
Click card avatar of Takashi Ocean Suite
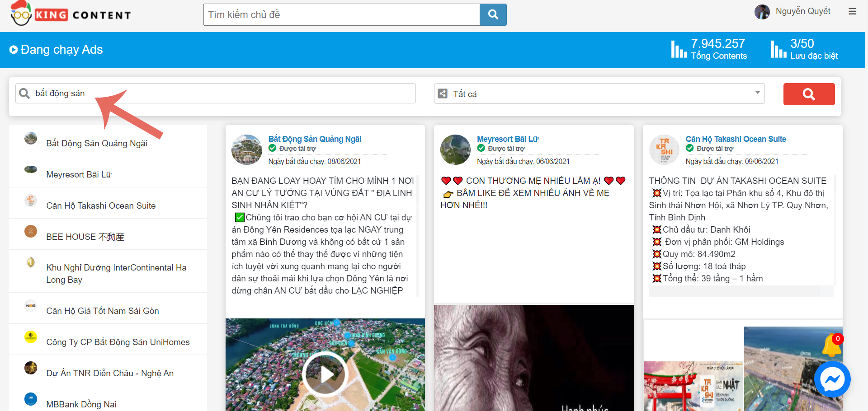(665, 149)
